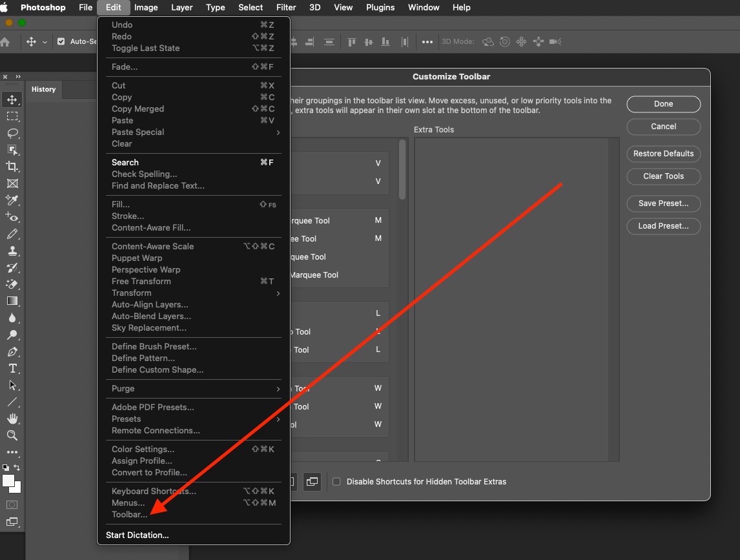
Task: Choose the Type tool
Action: pos(12,369)
